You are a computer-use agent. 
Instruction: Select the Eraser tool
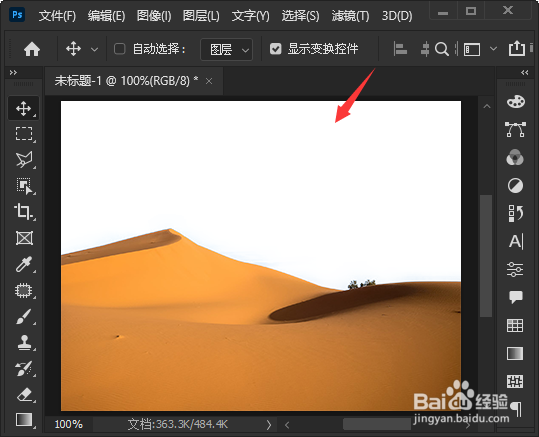click(24, 395)
